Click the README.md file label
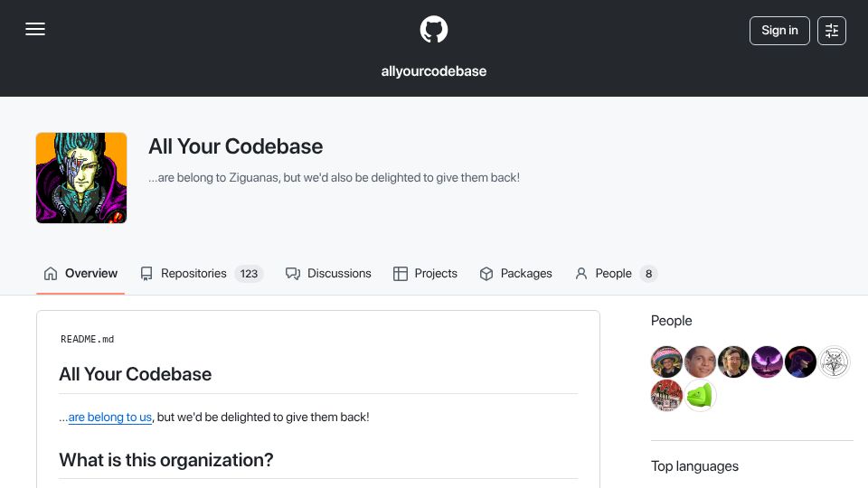 (x=88, y=339)
